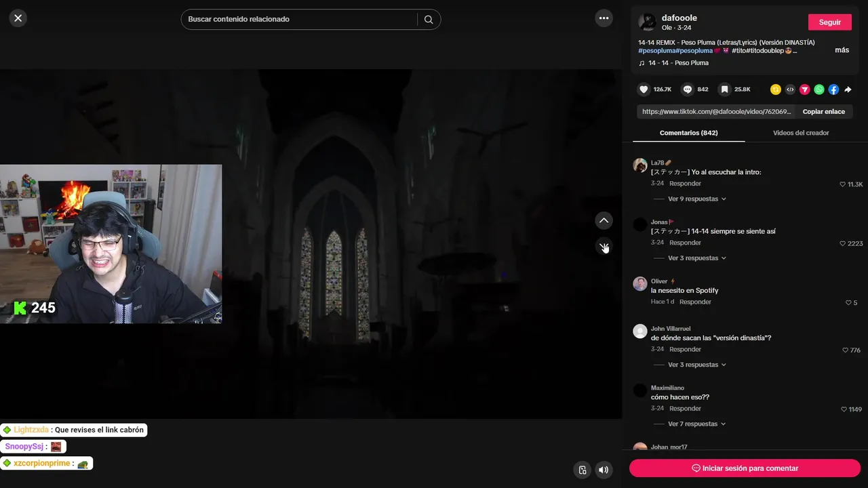Share the video to WhatsApp
Image resolution: width=868 pixels, height=488 pixels.
coord(819,89)
